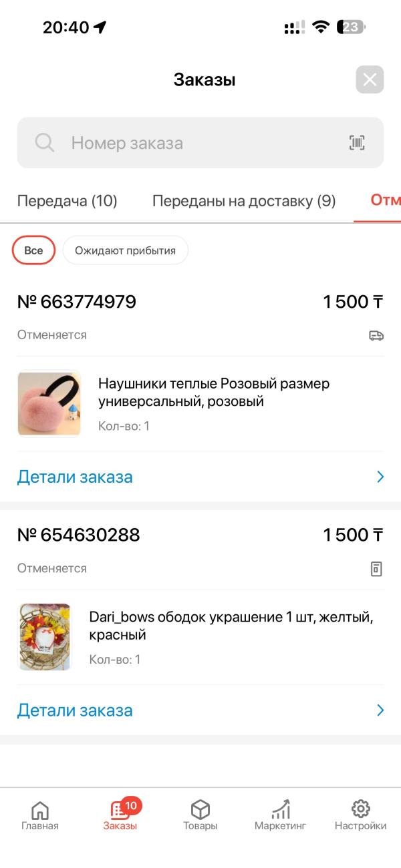Tap the barcode scanner icon

(357, 142)
